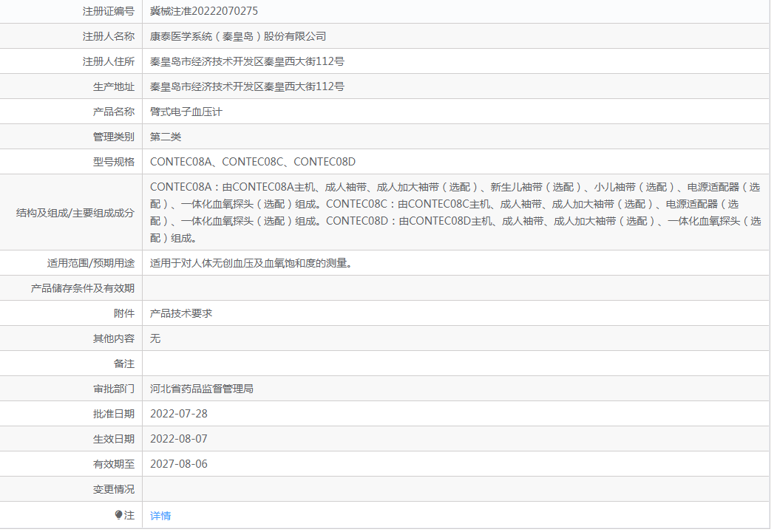Open the 详情 link
This screenshot has height=532, width=777.
(160, 516)
